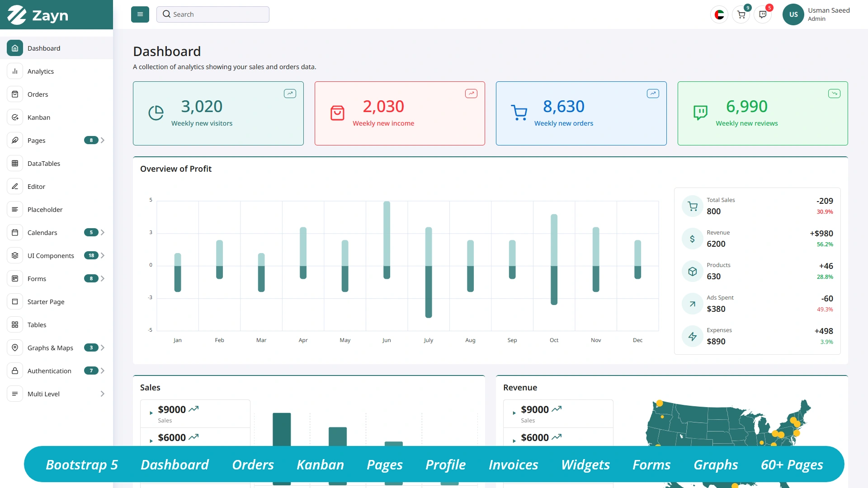
Task: Open the Orders page from sidebar
Action: (38, 94)
